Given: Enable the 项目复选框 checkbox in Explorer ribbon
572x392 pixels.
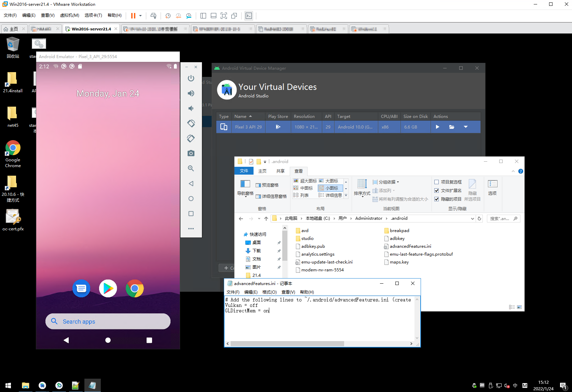Looking at the screenshot, I should coord(437,182).
